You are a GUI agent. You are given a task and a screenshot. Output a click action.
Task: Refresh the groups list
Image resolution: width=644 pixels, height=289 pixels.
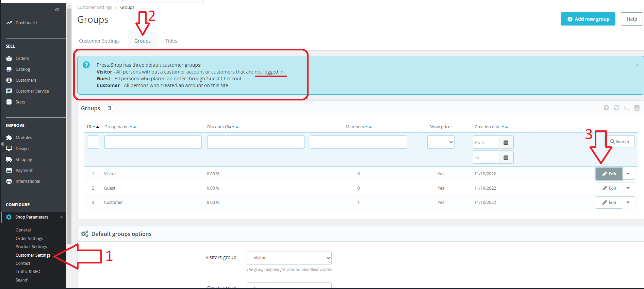pyautogui.click(x=616, y=108)
